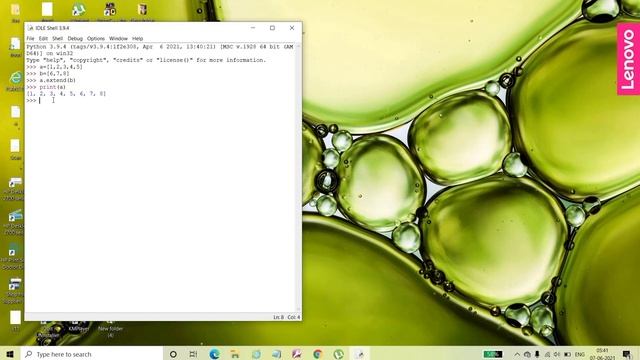Open the network tray icon

point(547,354)
